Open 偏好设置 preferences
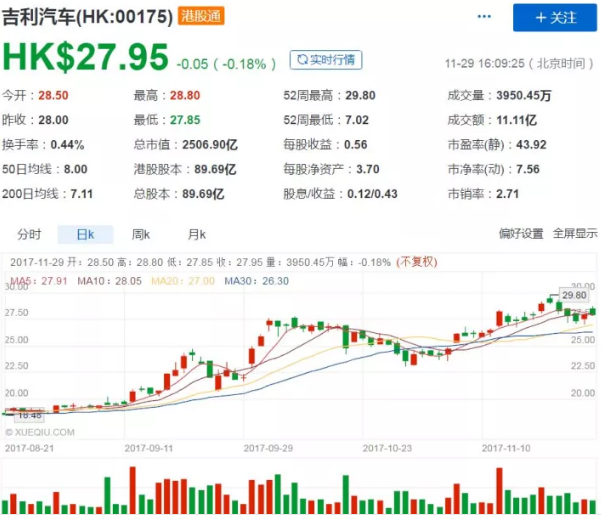This screenshot has width=601, height=515. coord(521,233)
